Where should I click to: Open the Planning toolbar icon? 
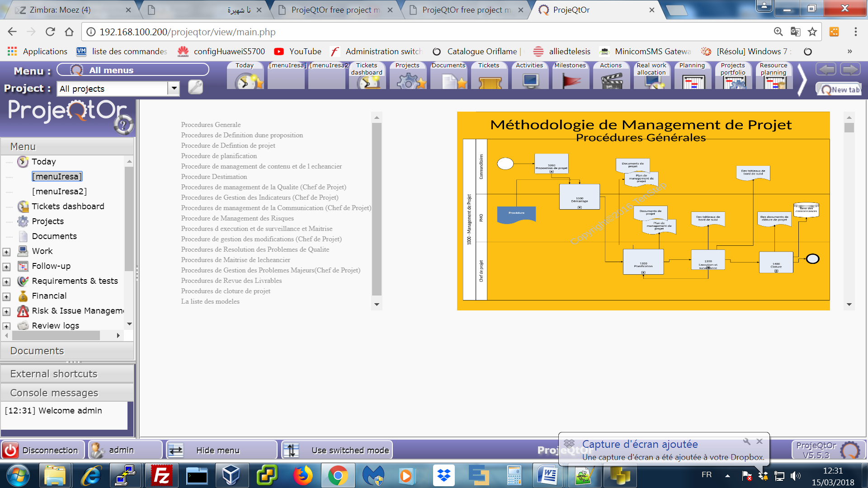coord(693,82)
